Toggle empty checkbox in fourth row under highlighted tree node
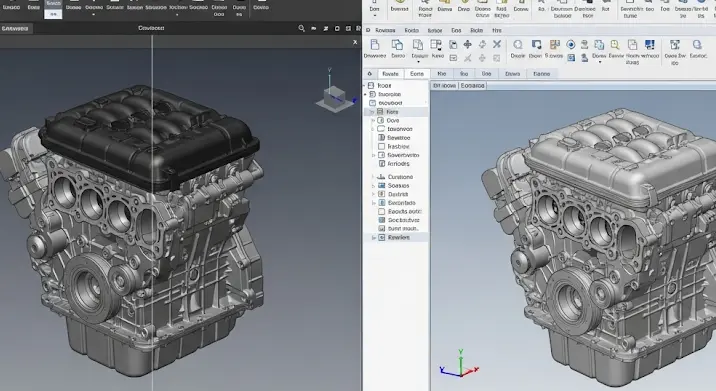The image size is (716, 391). (x=382, y=147)
